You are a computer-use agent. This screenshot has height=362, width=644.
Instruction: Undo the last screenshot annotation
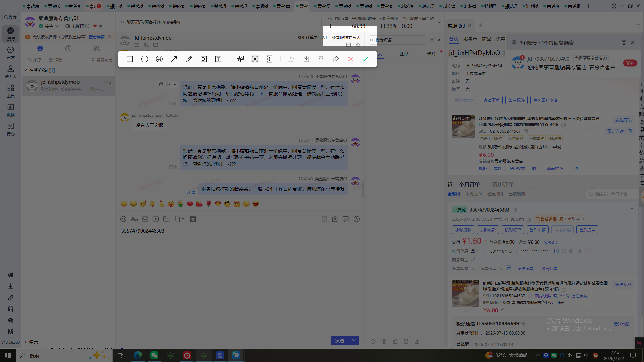[291, 59]
